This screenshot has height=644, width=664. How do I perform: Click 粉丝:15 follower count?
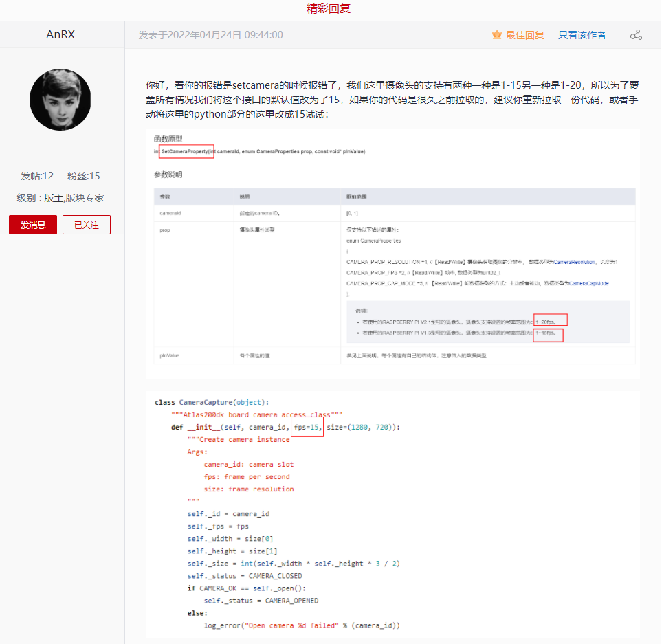(x=83, y=176)
